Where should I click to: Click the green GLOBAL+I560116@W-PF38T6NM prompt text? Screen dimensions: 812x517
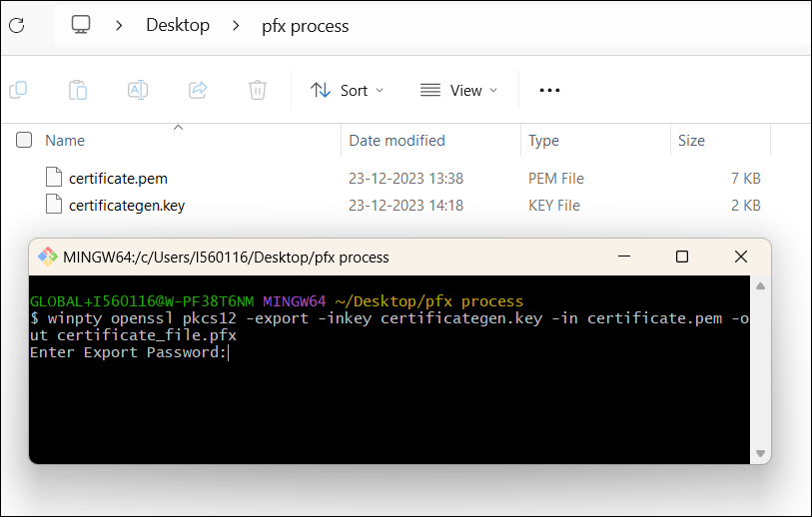142,301
